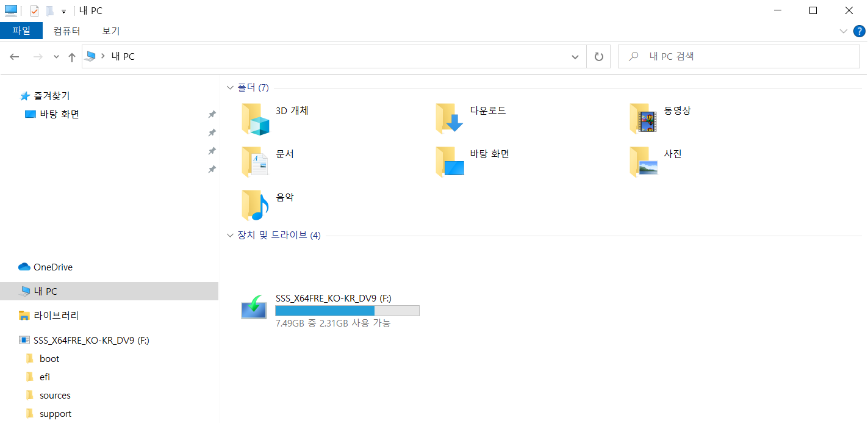Select the F: drive installer icon
This screenshot has height=423, width=868.
pos(254,307)
